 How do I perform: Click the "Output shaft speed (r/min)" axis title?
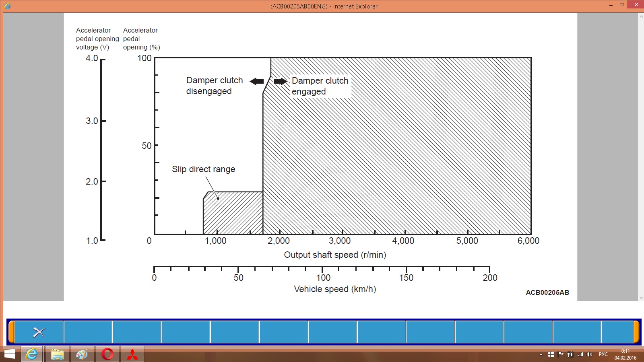(335, 255)
